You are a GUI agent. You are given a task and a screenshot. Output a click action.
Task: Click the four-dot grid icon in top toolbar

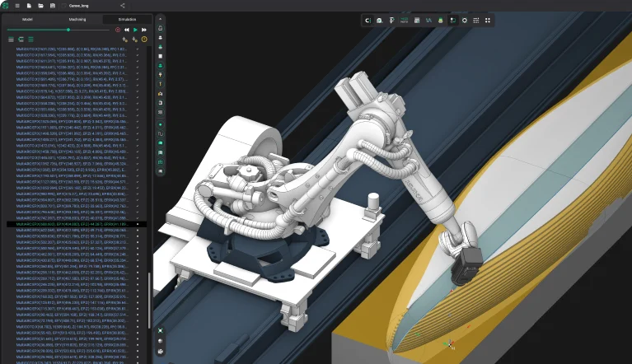pyautogui.click(x=487, y=19)
